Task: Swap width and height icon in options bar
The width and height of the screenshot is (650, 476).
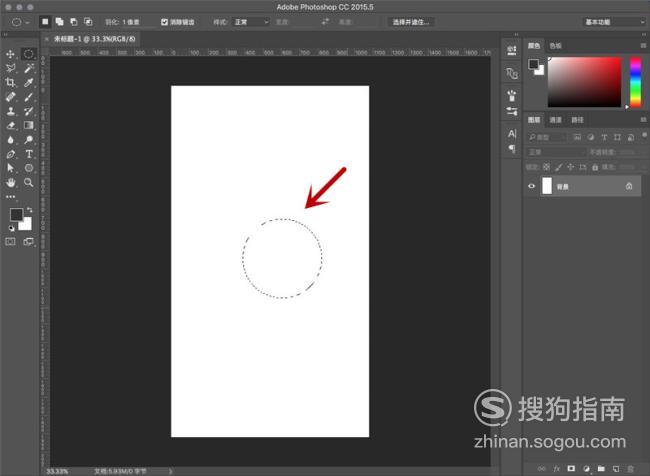Action: point(325,22)
